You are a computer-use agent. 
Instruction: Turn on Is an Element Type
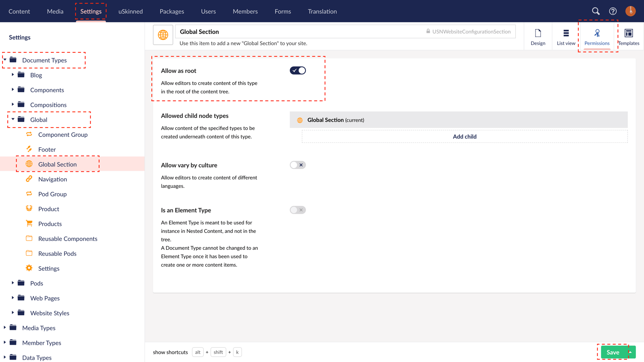[297, 210]
